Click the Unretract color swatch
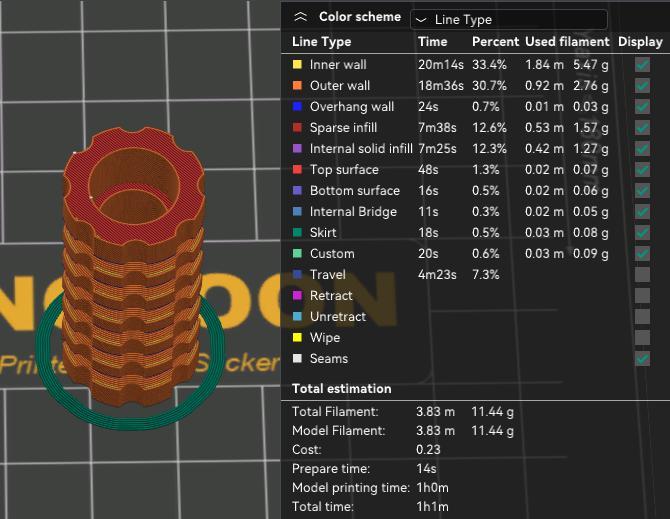The height and width of the screenshot is (519, 670). point(297,316)
